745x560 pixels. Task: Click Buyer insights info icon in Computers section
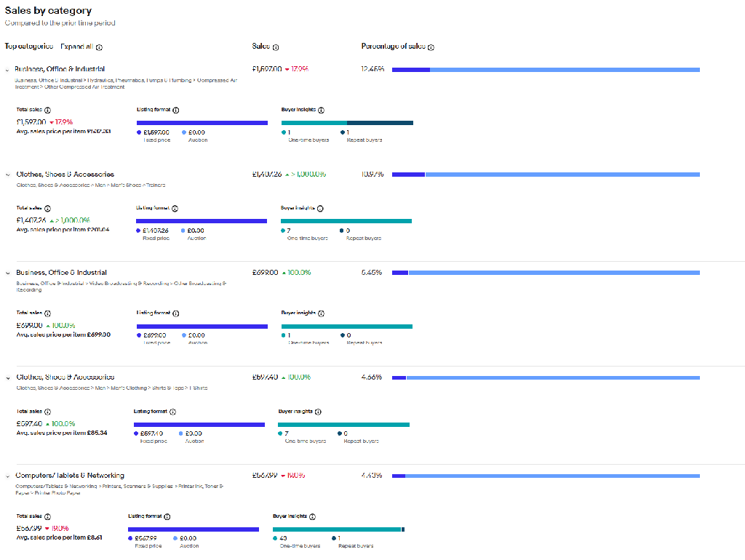(x=312, y=516)
